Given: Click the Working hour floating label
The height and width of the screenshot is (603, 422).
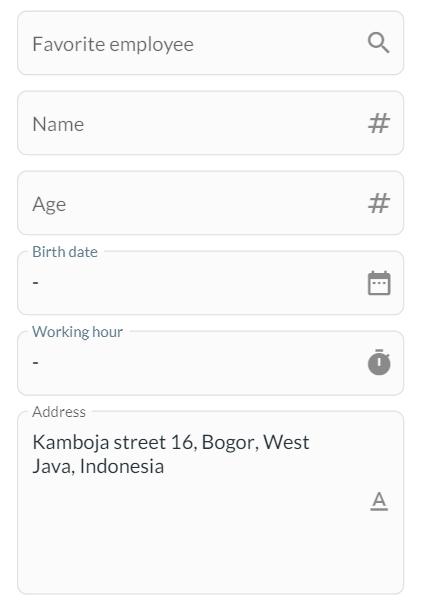Looking at the screenshot, I should tap(77, 332).
